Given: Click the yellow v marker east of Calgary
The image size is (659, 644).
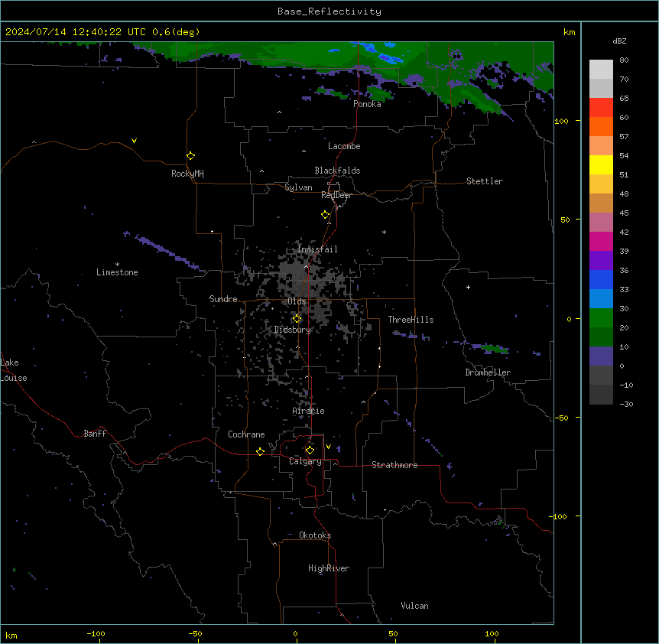Looking at the screenshot, I should coord(328,447).
